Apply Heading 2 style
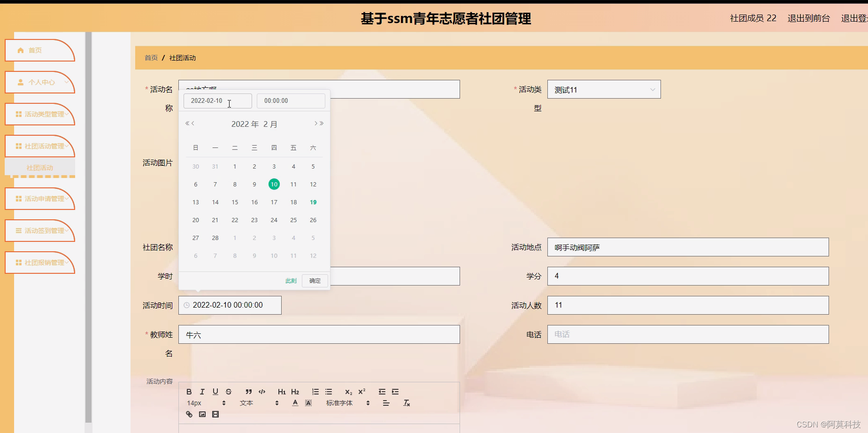This screenshot has width=868, height=433. 295,392
